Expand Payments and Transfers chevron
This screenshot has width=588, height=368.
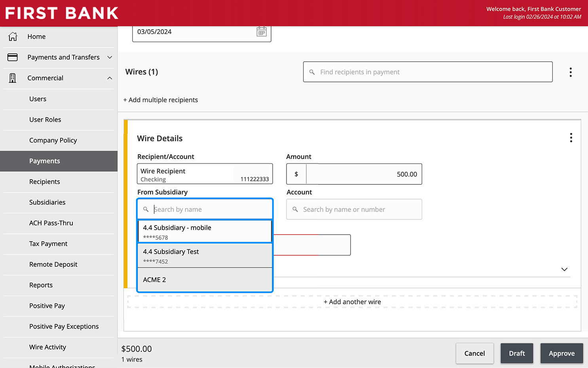pyautogui.click(x=110, y=57)
